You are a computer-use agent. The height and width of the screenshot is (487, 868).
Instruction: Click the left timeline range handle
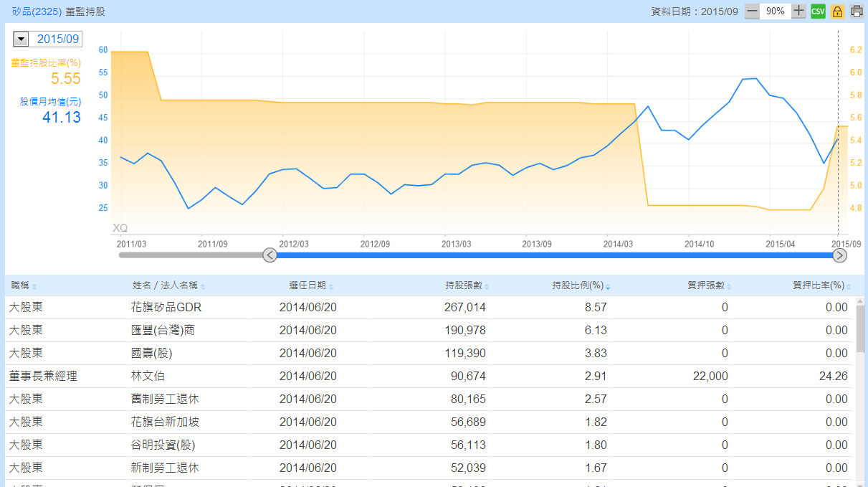click(270, 255)
